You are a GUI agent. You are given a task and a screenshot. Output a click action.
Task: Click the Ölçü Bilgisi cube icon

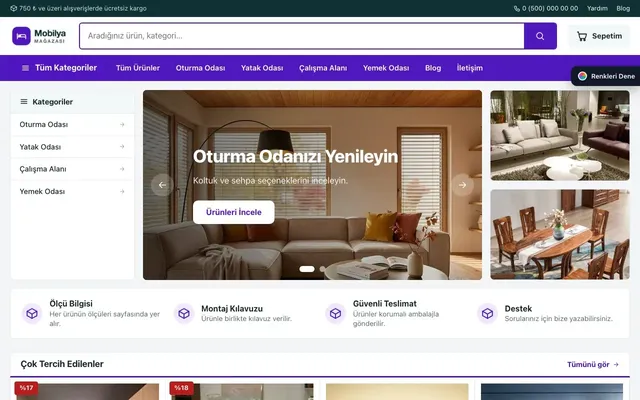point(32,313)
